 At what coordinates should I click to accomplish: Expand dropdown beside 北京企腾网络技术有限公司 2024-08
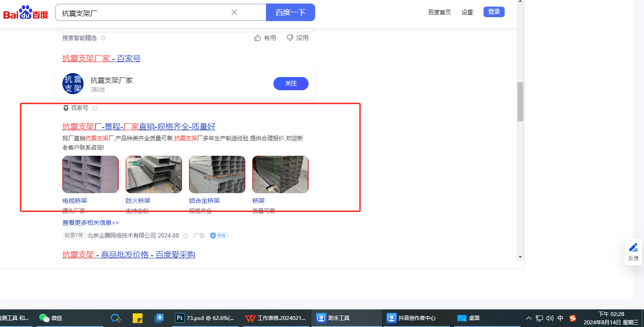[185, 236]
